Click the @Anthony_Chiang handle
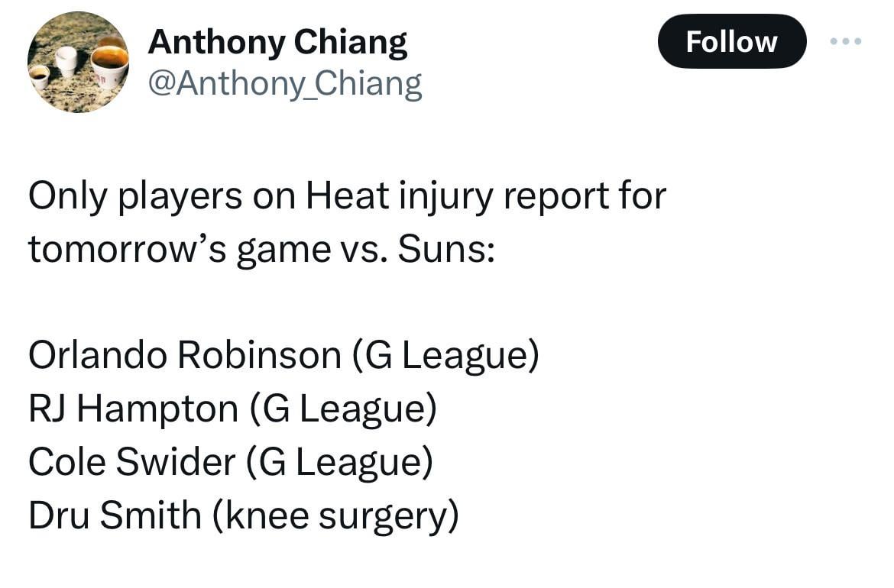 click(x=284, y=82)
